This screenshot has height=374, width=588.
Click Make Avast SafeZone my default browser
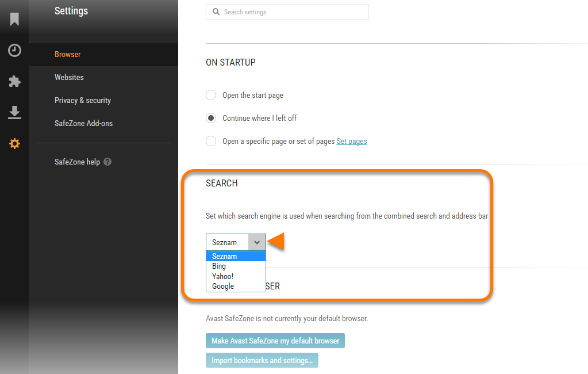coord(275,341)
